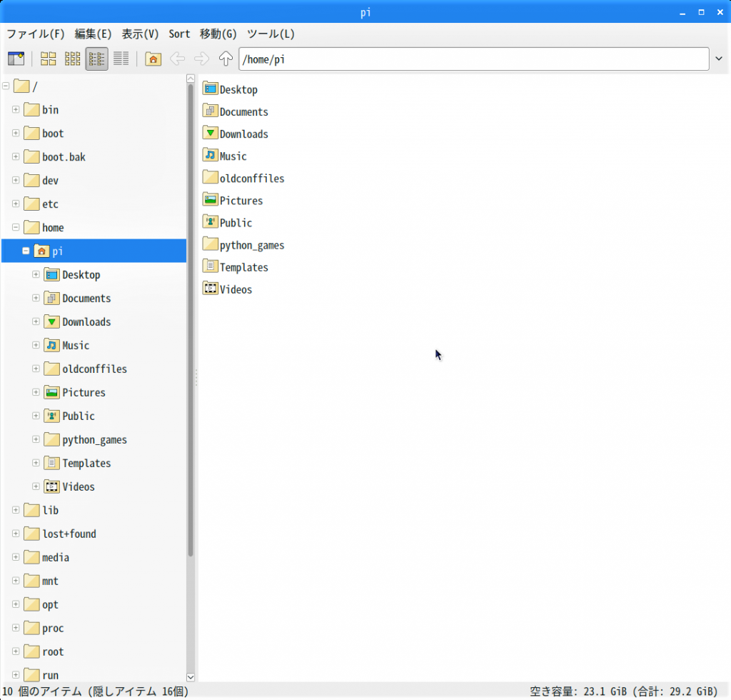Viewport: 731px width, 700px height.
Task: Select dev in the directory tree
Action: 51,181
